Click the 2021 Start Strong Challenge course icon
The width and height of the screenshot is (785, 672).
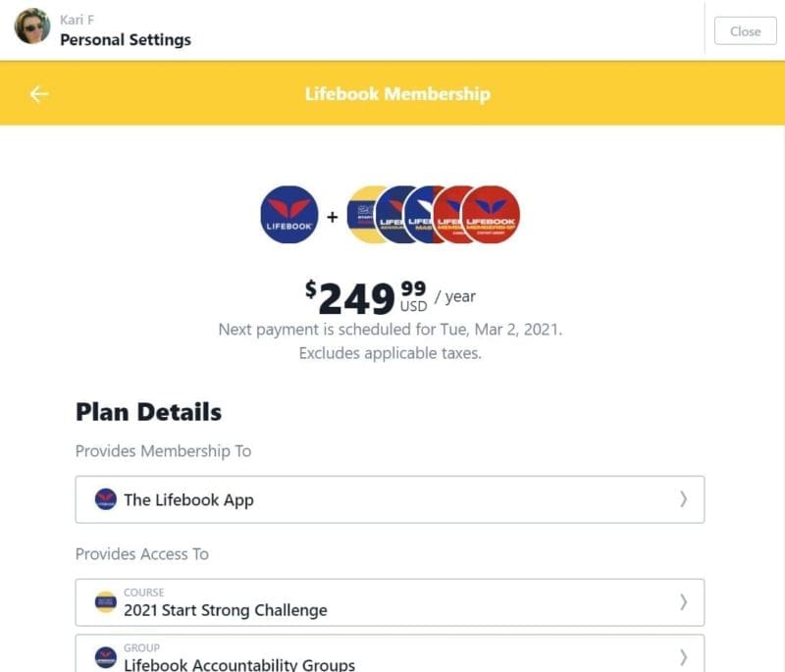coord(106,602)
